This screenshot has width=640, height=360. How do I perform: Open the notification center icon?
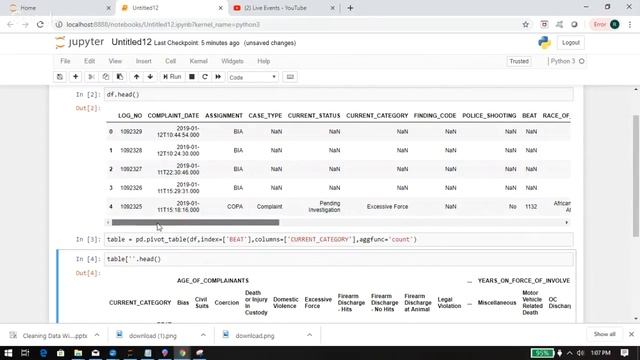coord(624,353)
